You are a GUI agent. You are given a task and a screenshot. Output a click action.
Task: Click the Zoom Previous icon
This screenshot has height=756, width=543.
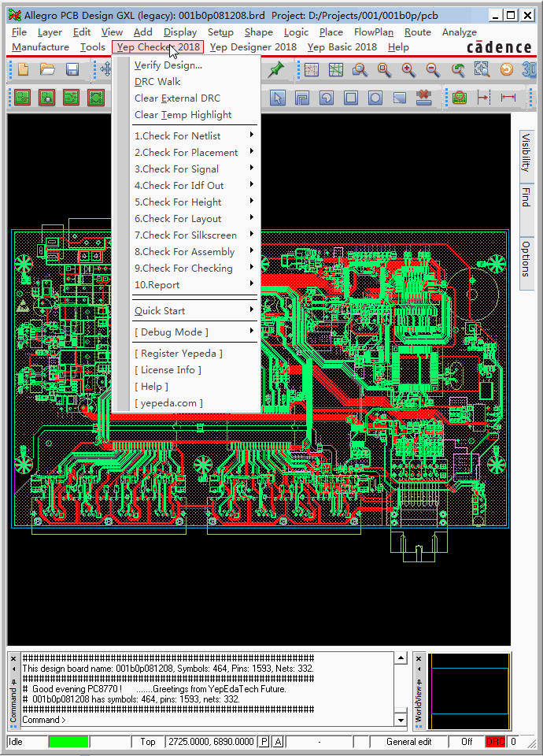click(x=458, y=70)
